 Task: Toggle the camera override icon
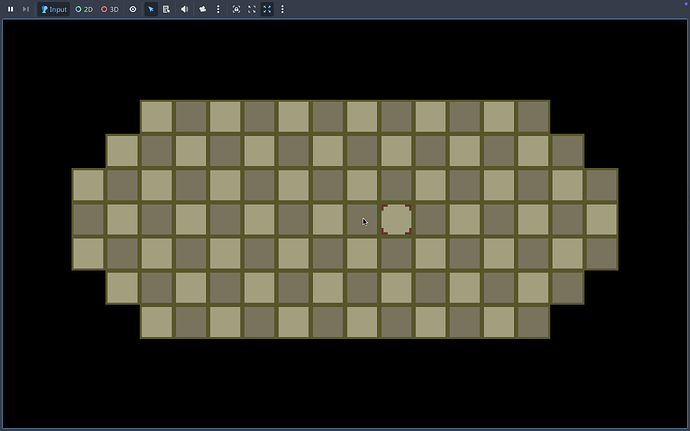202,9
